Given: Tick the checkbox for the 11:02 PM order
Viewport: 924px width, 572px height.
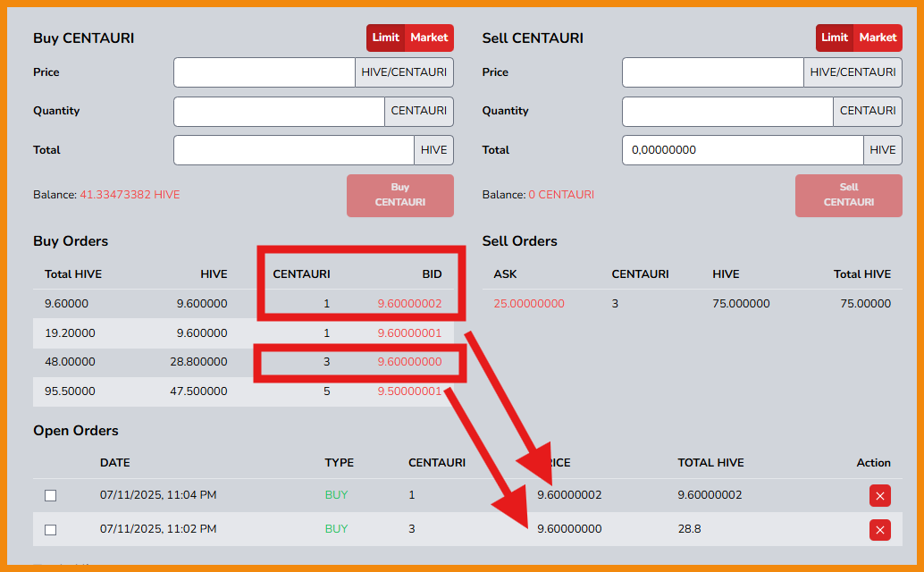Looking at the screenshot, I should [x=51, y=530].
